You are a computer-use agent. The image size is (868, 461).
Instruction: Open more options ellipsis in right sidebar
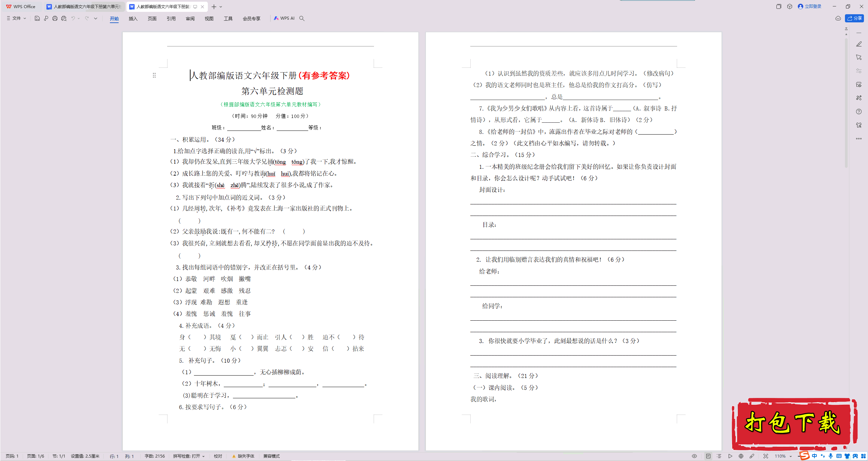tap(859, 139)
